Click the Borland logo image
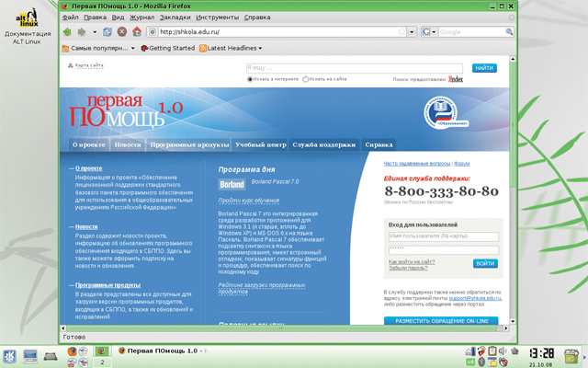Image resolution: width=588 pixels, height=368 pixels. click(x=232, y=184)
